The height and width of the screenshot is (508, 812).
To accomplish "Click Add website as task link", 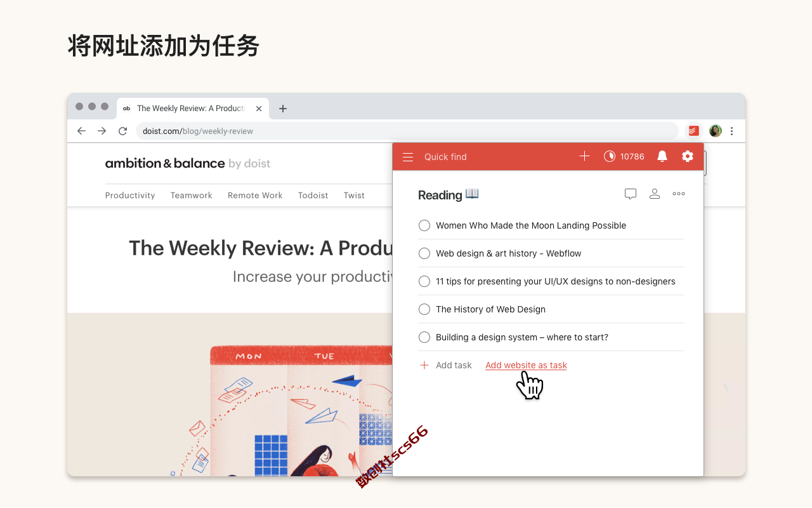I will [526, 365].
